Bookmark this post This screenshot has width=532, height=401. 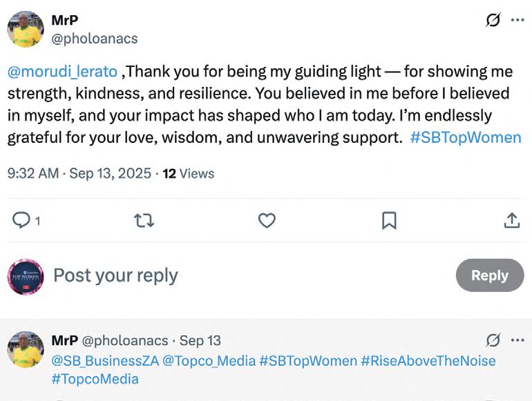click(x=389, y=220)
